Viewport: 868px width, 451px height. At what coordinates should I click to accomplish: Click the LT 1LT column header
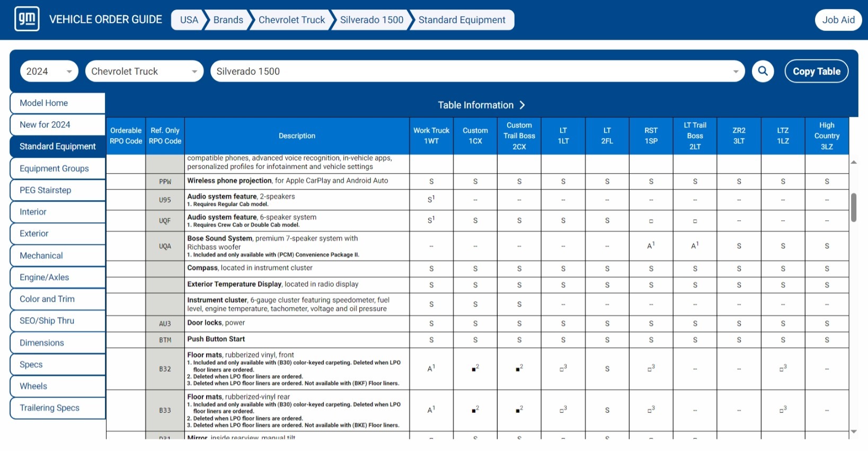pyautogui.click(x=563, y=136)
